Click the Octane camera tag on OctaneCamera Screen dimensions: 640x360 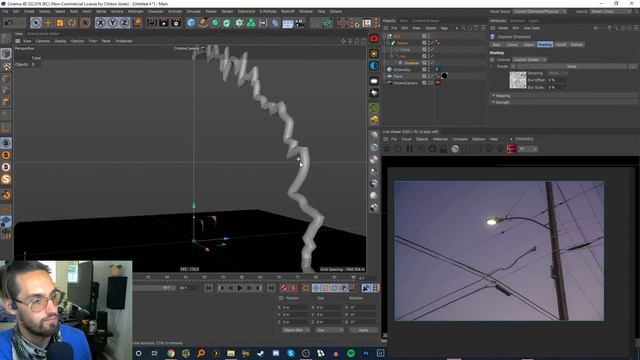[438, 83]
